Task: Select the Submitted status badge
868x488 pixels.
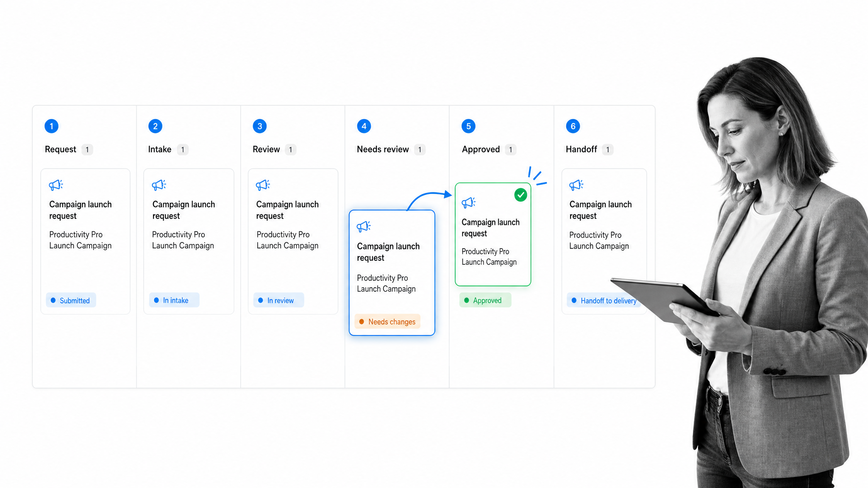Action: pos(71,300)
